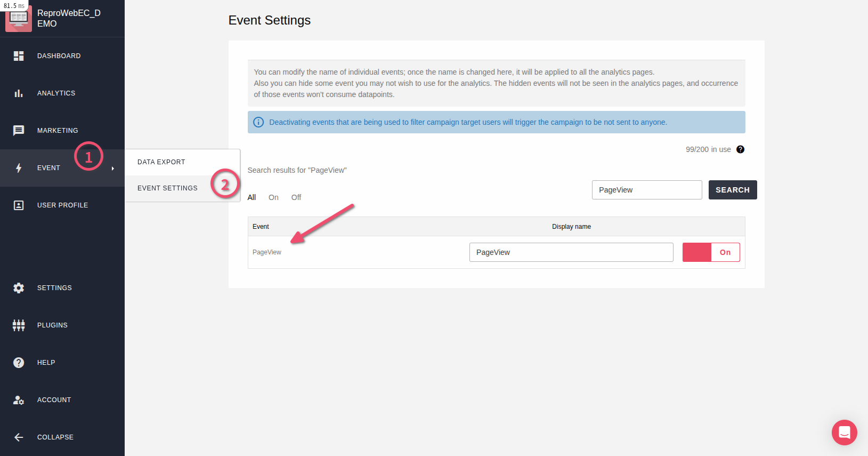Viewport: 868px width, 456px height.
Task: Click the Settings gear icon
Action: [19, 288]
